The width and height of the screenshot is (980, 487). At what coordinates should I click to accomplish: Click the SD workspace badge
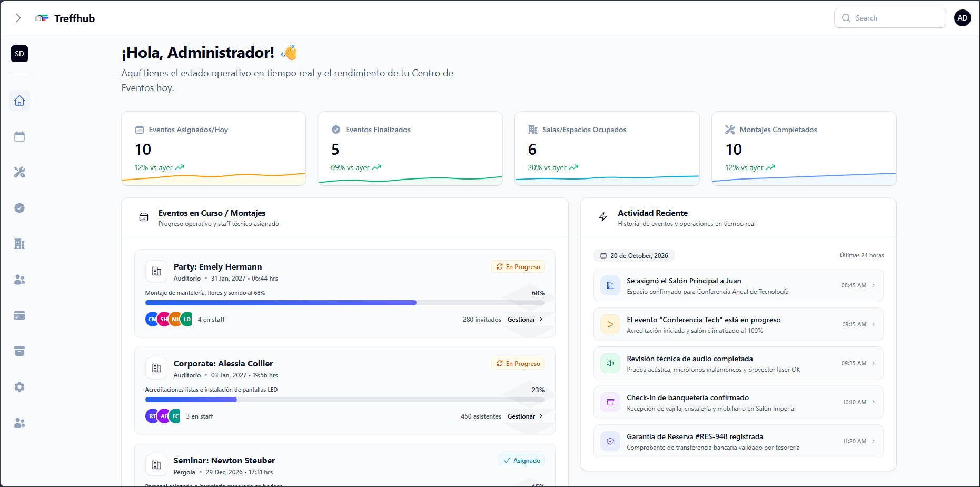point(19,54)
